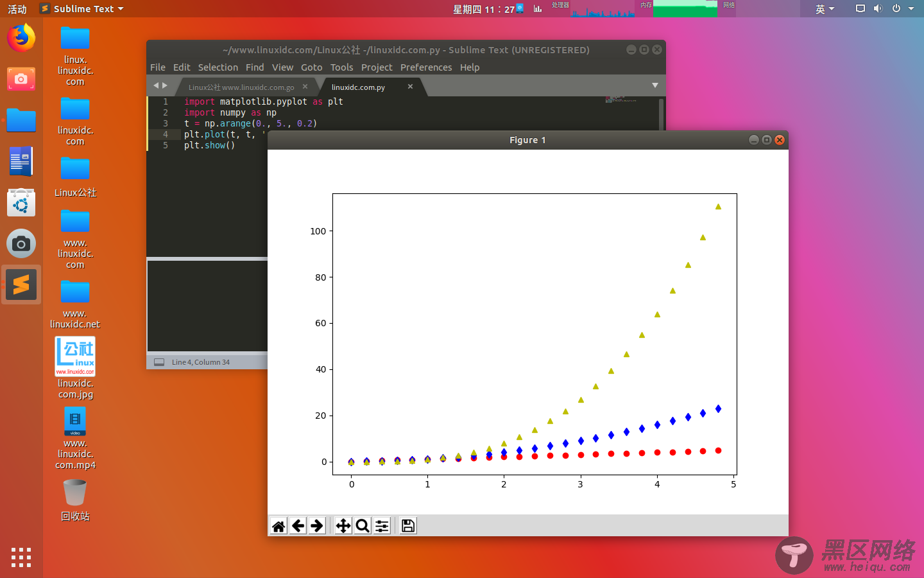
Task: Show applications grid button
Action: point(21,557)
